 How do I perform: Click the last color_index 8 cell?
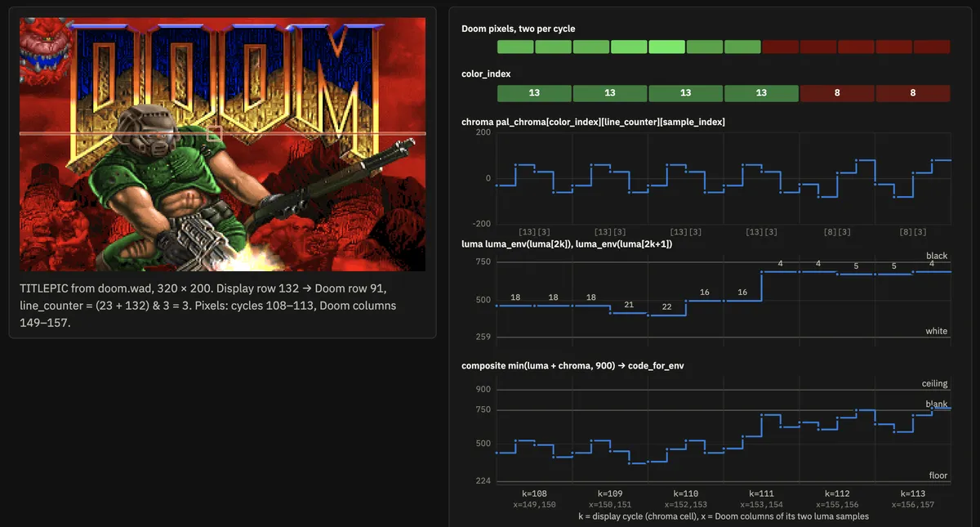913,93
